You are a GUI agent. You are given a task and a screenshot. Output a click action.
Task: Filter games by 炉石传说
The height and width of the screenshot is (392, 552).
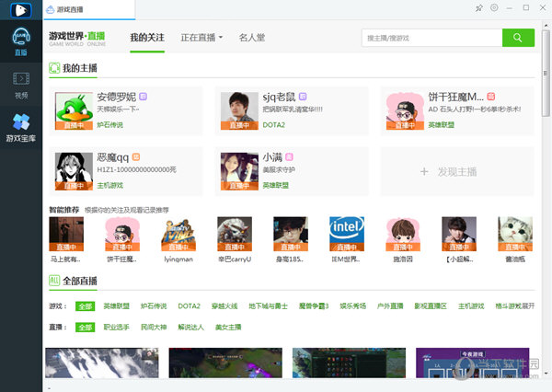pyautogui.click(x=154, y=306)
